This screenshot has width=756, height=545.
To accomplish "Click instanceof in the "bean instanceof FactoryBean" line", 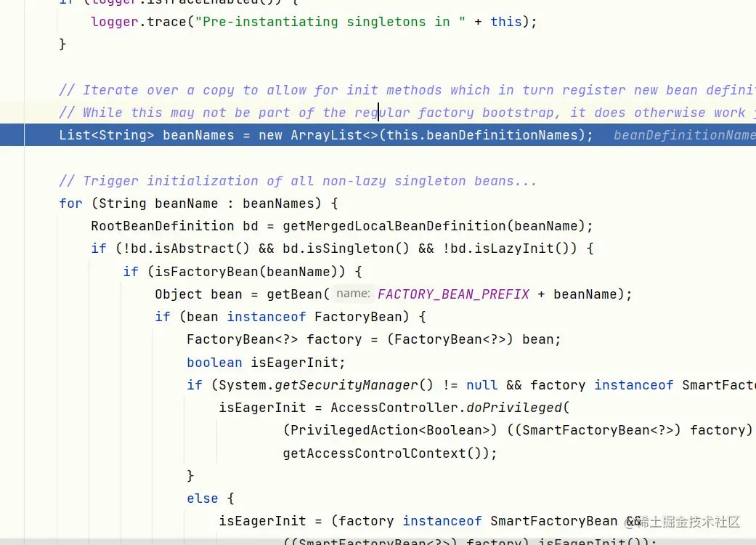I will click(266, 317).
